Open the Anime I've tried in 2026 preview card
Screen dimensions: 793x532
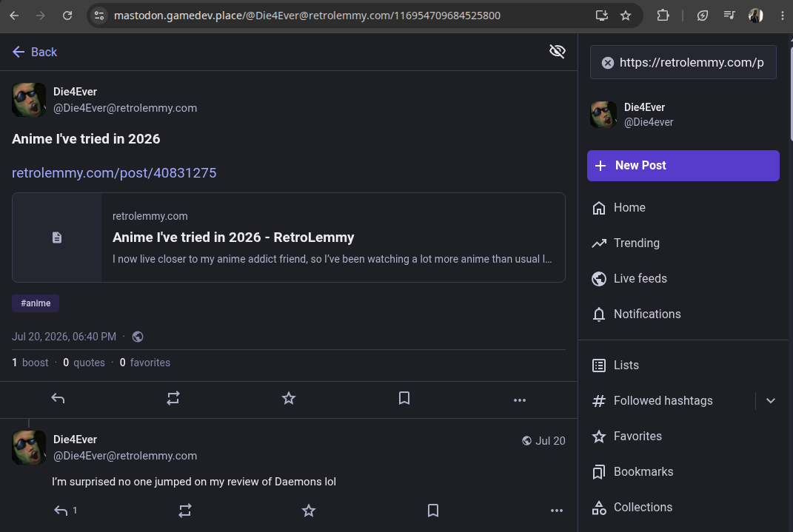coord(288,238)
